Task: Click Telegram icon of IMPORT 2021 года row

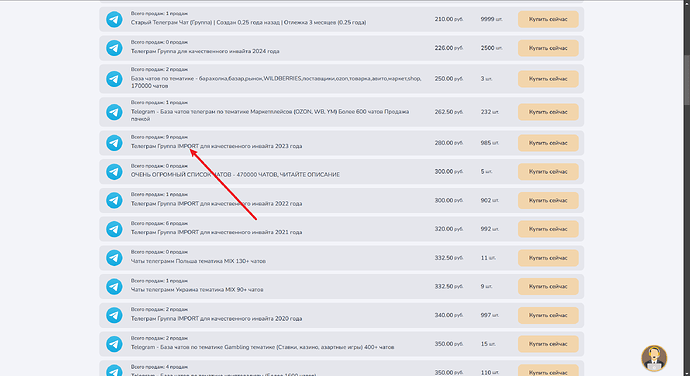Action: pos(114,229)
